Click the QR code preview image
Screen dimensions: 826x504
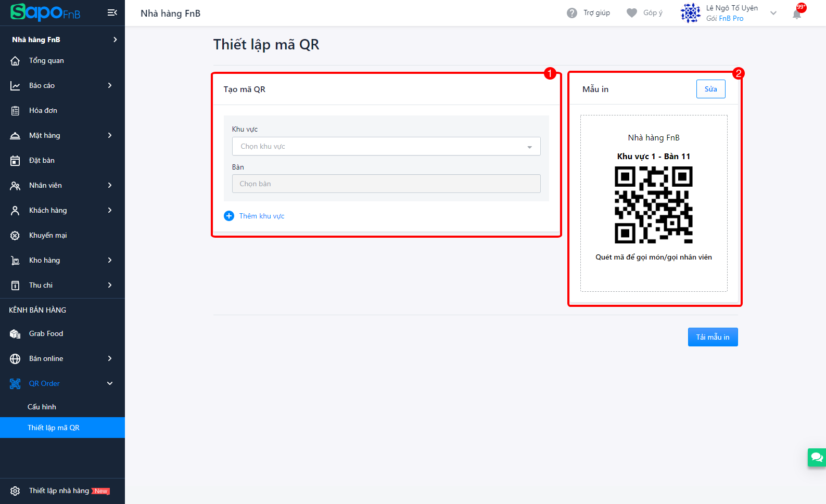pyautogui.click(x=654, y=205)
